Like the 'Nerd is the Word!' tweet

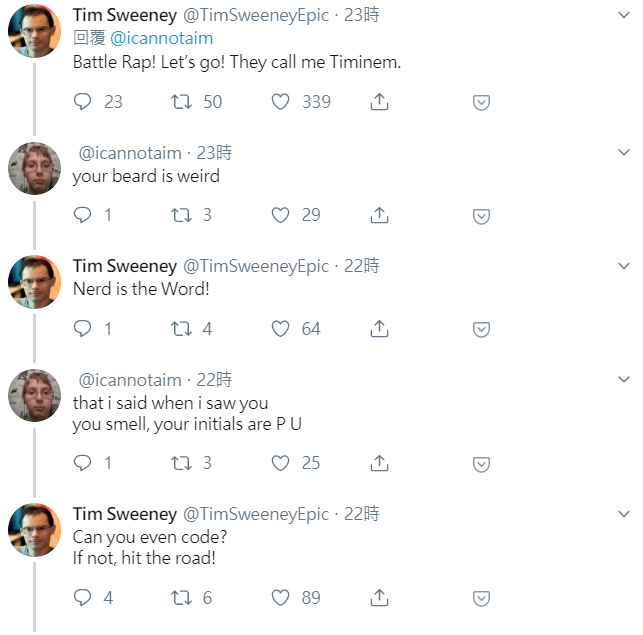tap(280, 329)
